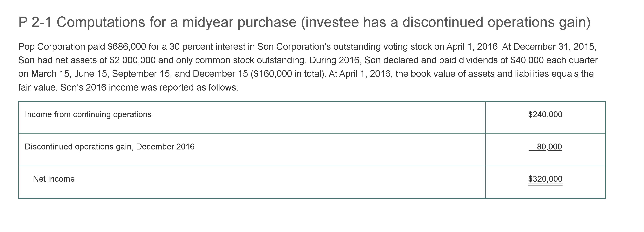The height and width of the screenshot is (232, 644).
Task: Click the $320,000 net income total
Action: click(x=545, y=179)
